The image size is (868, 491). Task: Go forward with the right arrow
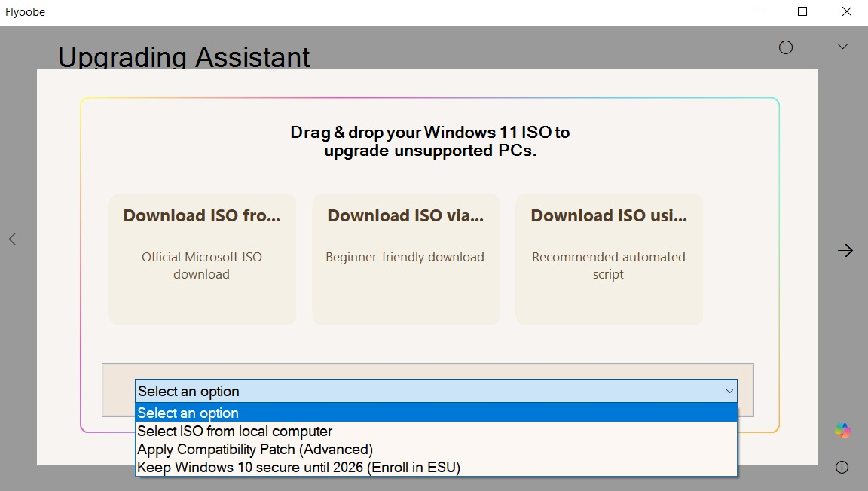[845, 250]
